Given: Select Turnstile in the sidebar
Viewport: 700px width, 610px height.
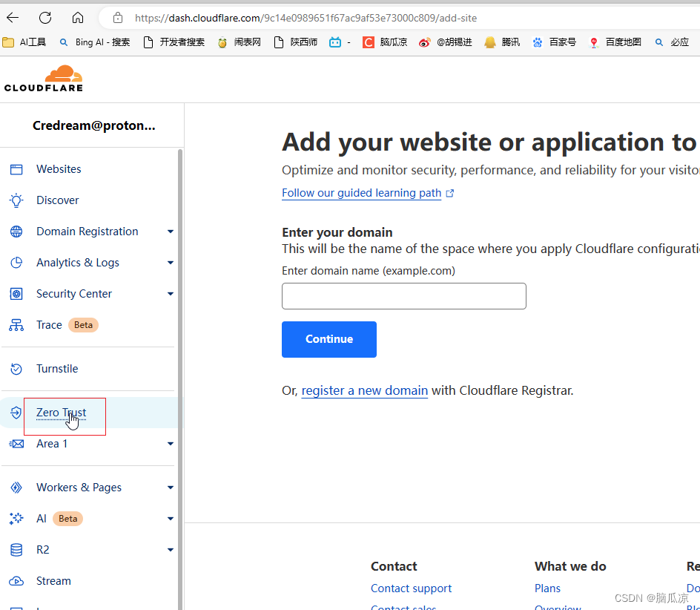Looking at the screenshot, I should (57, 369).
